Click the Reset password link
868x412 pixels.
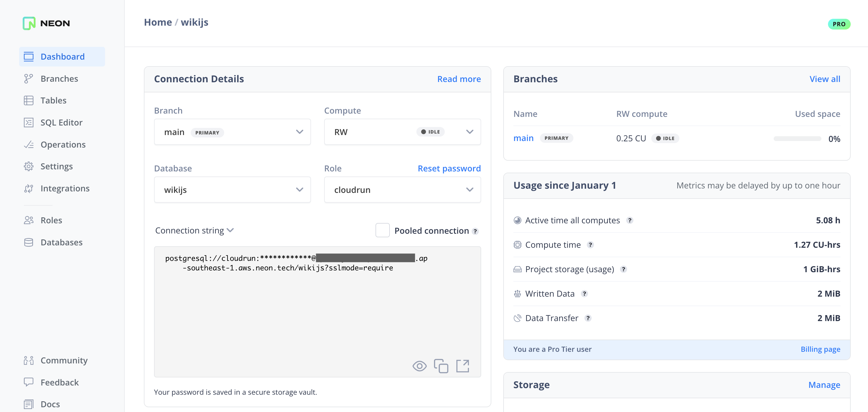[x=449, y=168]
